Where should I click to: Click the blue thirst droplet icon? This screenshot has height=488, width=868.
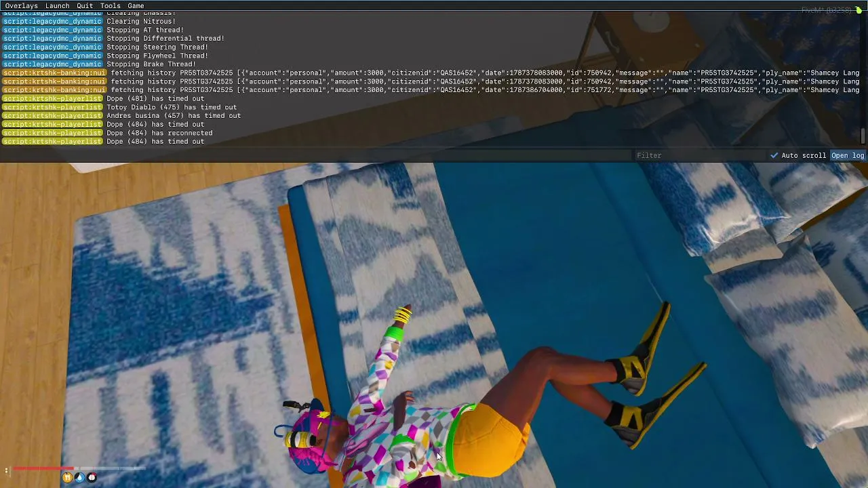tap(79, 478)
